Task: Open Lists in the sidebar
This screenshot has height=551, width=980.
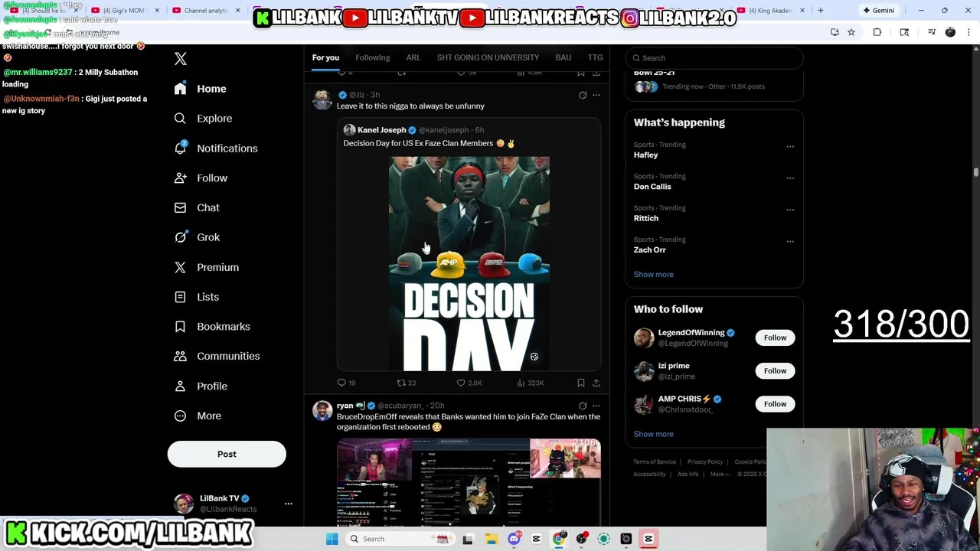Action: tap(197, 297)
